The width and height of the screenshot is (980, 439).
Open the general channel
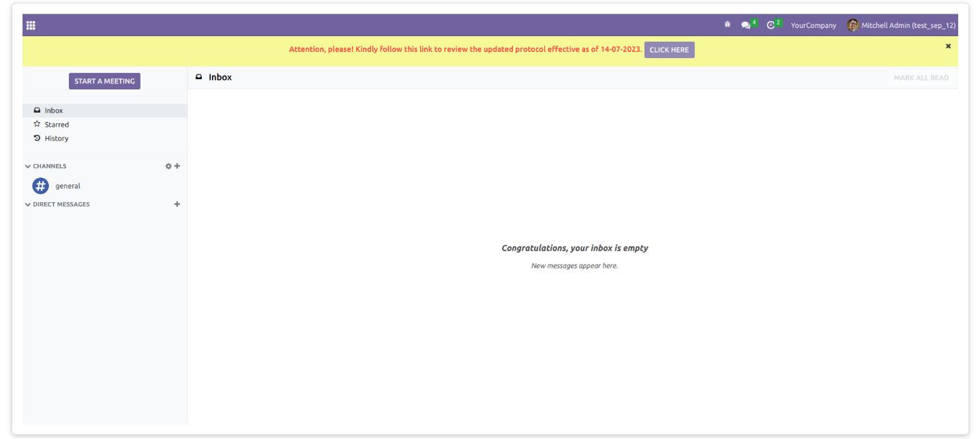[x=105, y=186]
